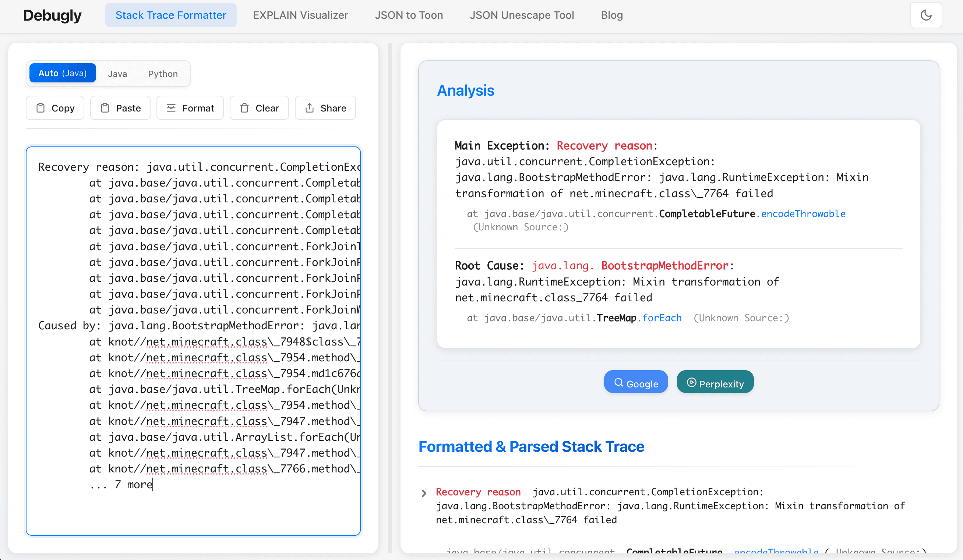The height and width of the screenshot is (560, 963).
Task: Open the Blog page
Action: [611, 15]
